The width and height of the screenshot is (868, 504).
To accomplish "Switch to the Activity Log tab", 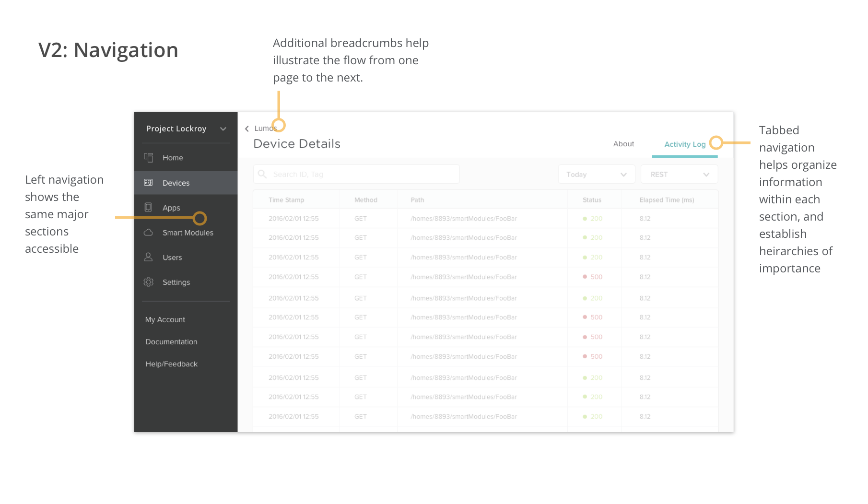I will [685, 144].
